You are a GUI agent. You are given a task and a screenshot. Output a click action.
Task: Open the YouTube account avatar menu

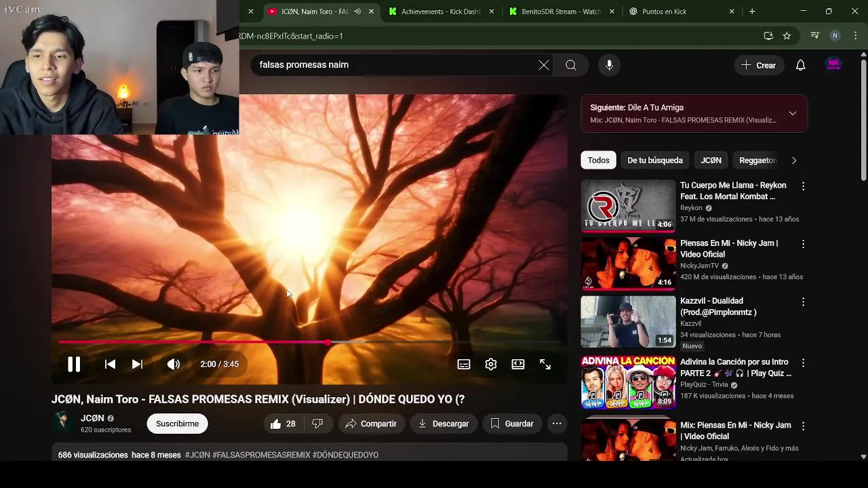833,64
